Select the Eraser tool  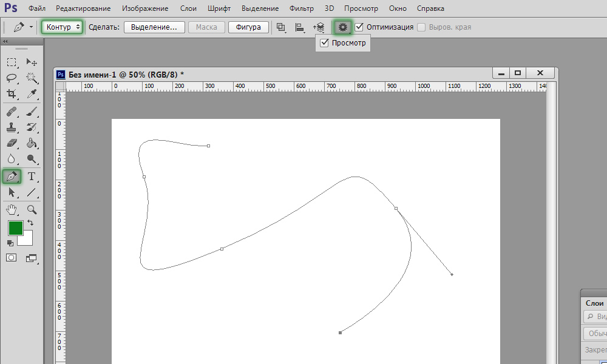[x=12, y=143]
